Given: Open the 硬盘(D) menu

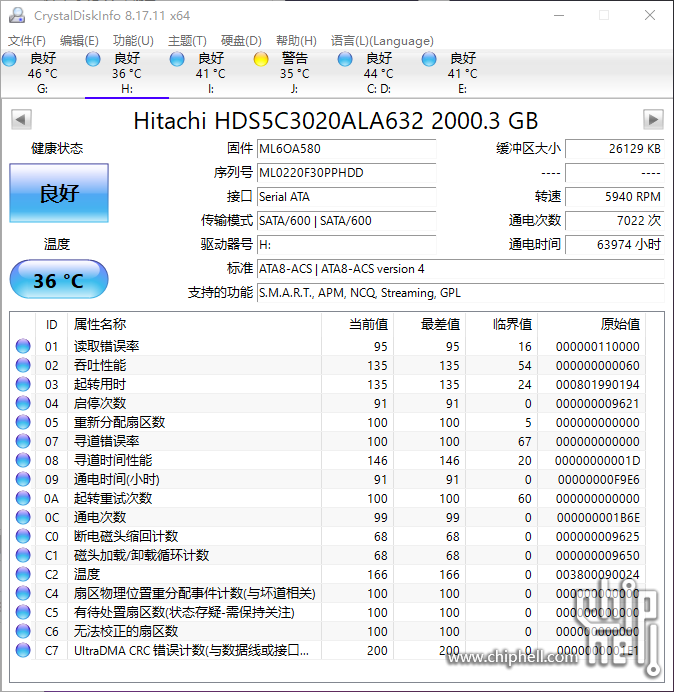Looking at the screenshot, I should (241, 41).
